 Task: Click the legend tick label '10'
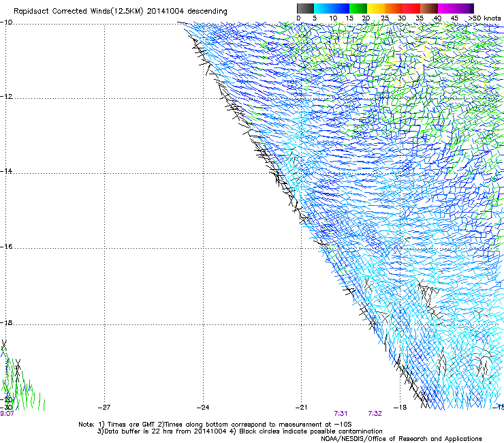point(333,18)
